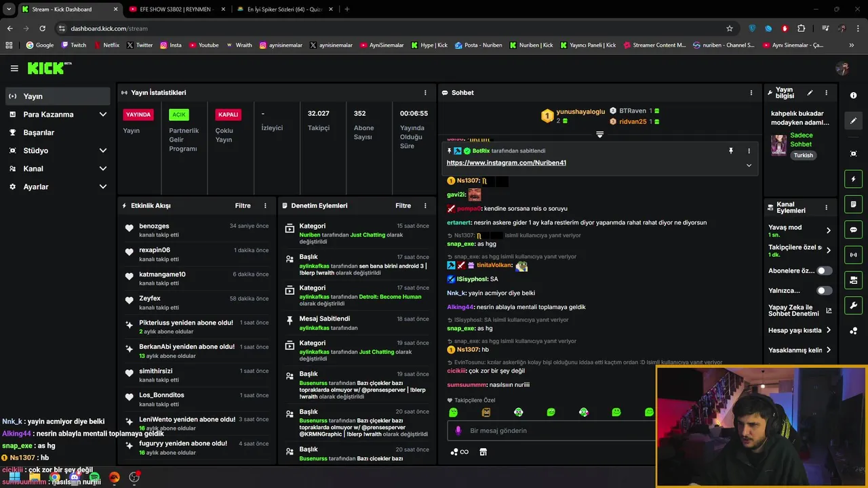This screenshot has width=868, height=488.
Task: Open the Twitch bookmark
Action: click(x=74, y=45)
